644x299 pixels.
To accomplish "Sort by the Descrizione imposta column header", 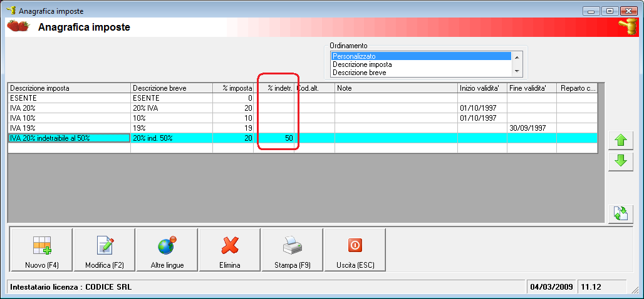I will pyautogui.click(x=70, y=88).
